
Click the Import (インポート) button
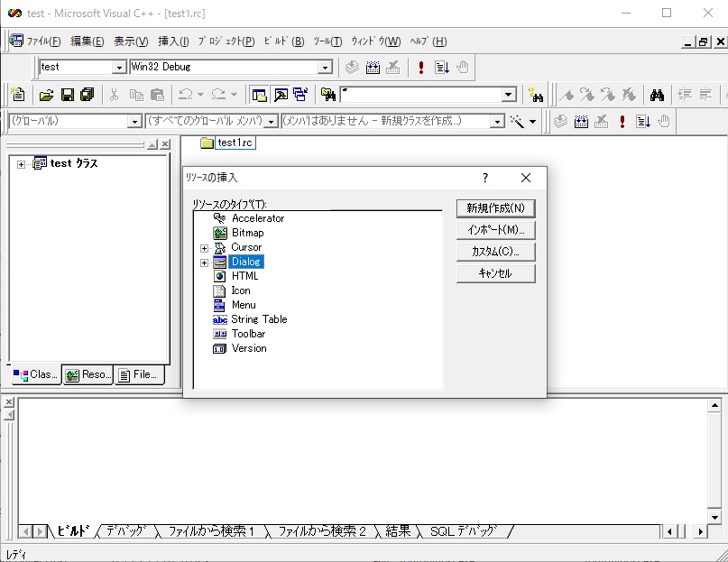click(x=496, y=230)
